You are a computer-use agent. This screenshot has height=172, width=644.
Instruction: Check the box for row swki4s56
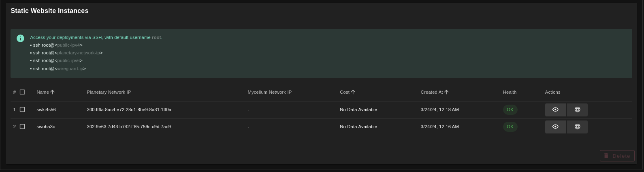point(22,110)
